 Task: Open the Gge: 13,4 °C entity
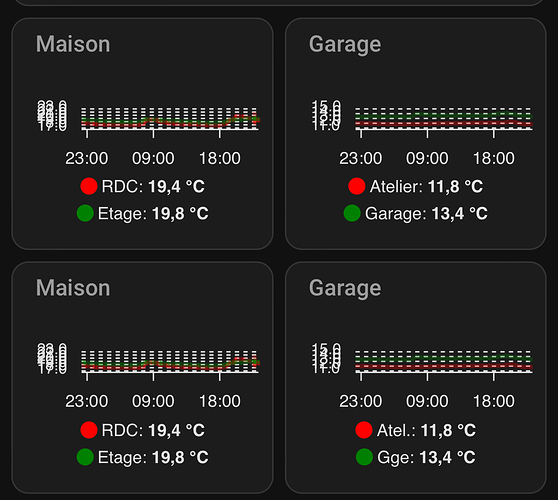pos(426,457)
